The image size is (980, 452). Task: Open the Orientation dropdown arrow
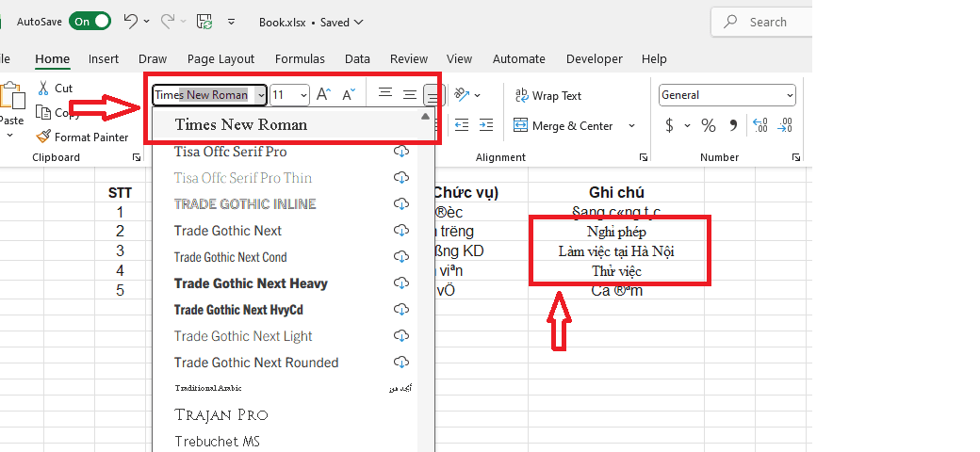(x=478, y=95)
